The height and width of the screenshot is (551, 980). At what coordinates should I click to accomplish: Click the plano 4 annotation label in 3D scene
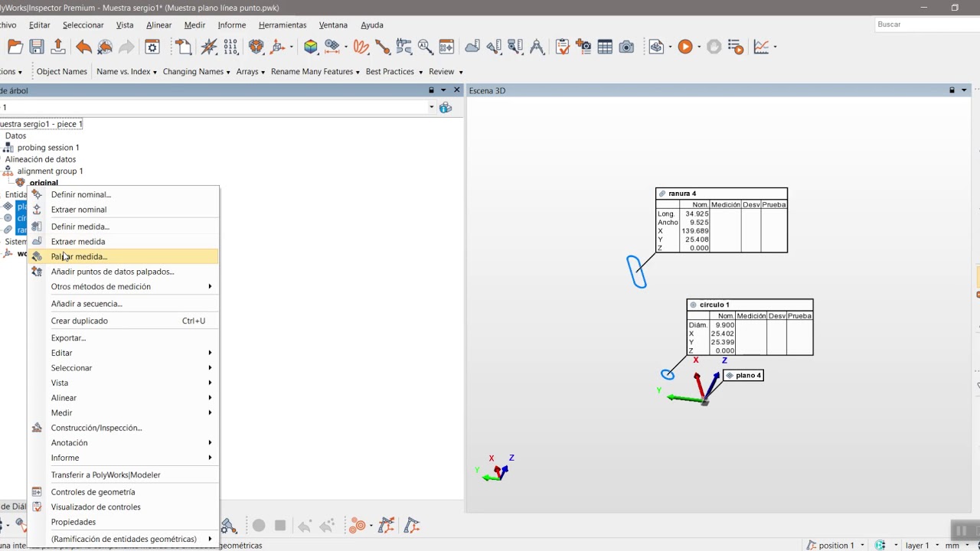(x=743, y=376)
